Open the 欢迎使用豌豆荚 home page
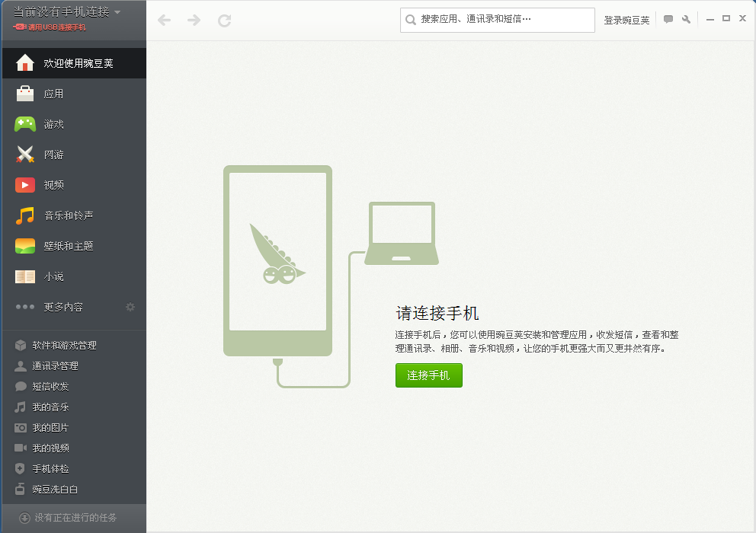 click(x=74, y=63)
